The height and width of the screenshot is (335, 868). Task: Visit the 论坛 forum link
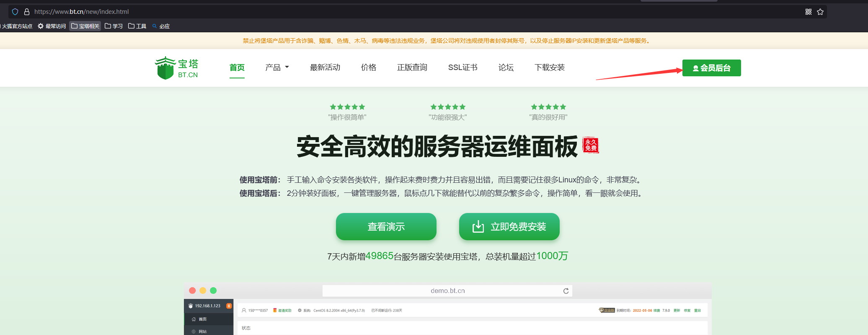tap(506, 68)
